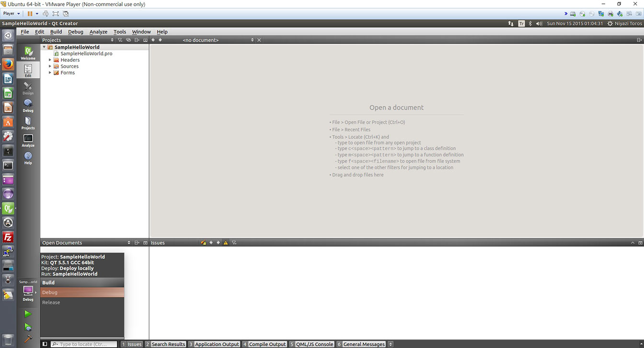Image resolution: width=644 pixels, height=348 pixels.
Task: Click the green Run button
Action: click(x=28, y=314)
